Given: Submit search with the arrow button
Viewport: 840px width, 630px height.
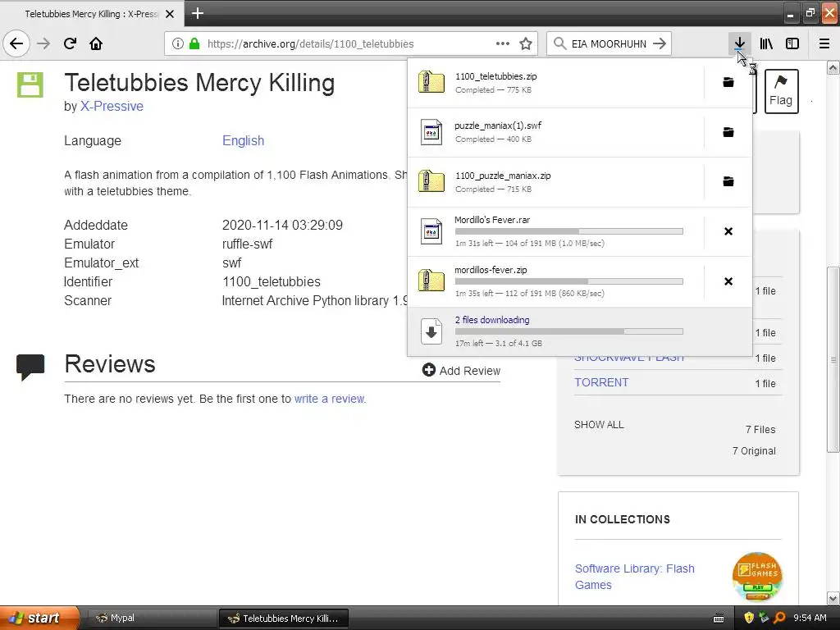Looking at the screenshot, I should (660, 43).
